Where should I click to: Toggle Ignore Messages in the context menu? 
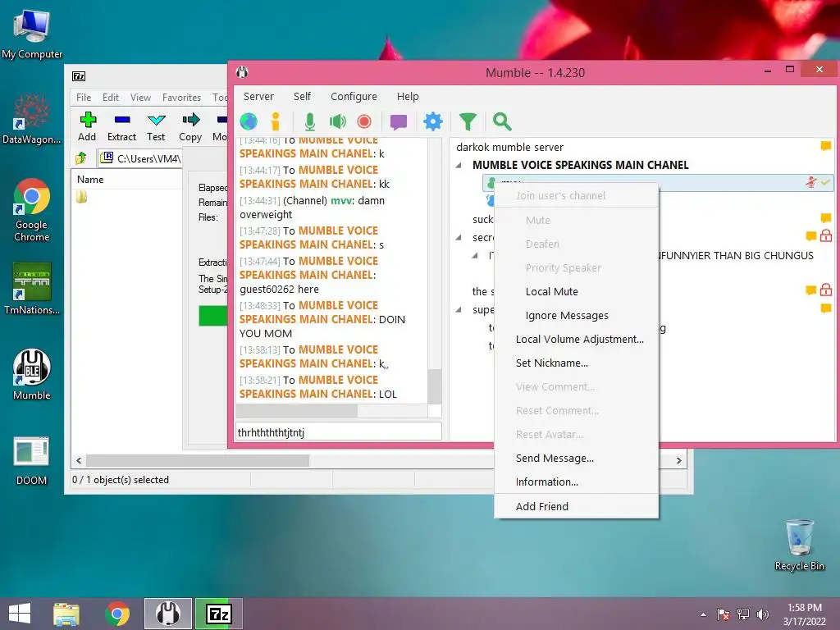click(x=576, y=316)
